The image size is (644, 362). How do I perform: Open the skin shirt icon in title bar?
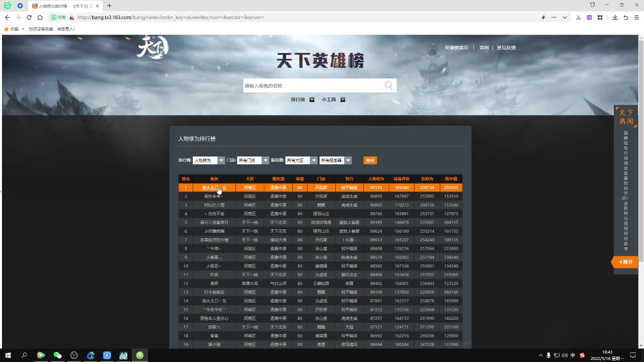tap(592, 5)
